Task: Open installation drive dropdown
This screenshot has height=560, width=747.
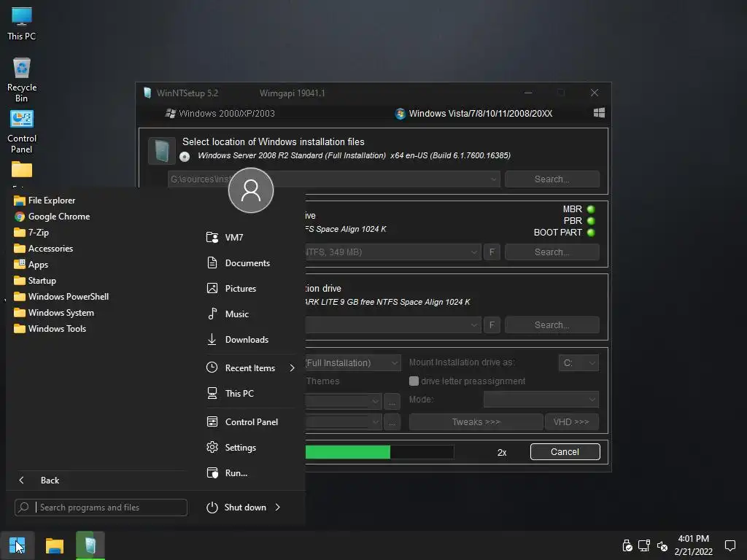Action: (x=473, y=325)
